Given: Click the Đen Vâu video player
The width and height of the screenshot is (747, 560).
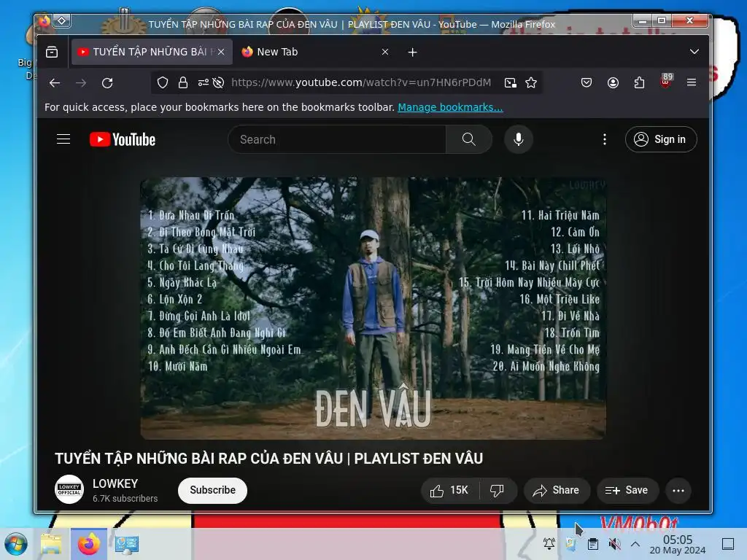Looking at the screenshot, I should click(373, 308).
